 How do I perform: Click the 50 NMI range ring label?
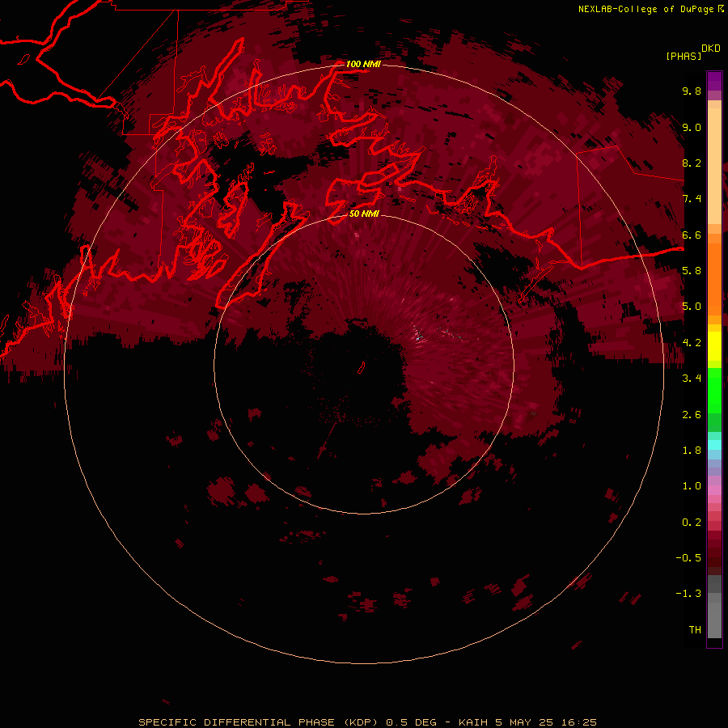tap(364, 214)
